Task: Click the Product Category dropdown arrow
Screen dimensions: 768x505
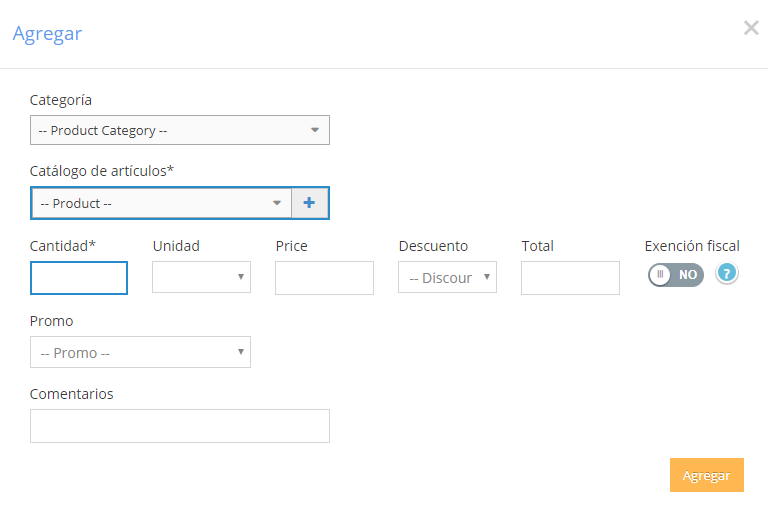Action: pos(315,130)
